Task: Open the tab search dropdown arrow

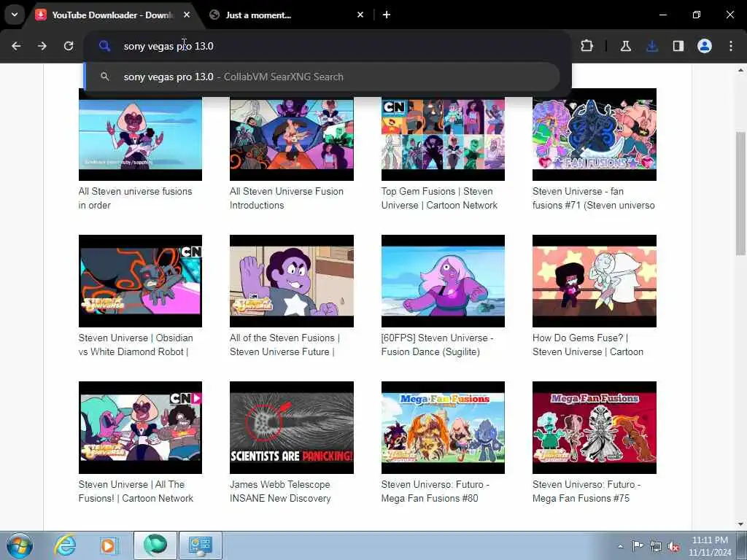Action: tap(15, 15)
